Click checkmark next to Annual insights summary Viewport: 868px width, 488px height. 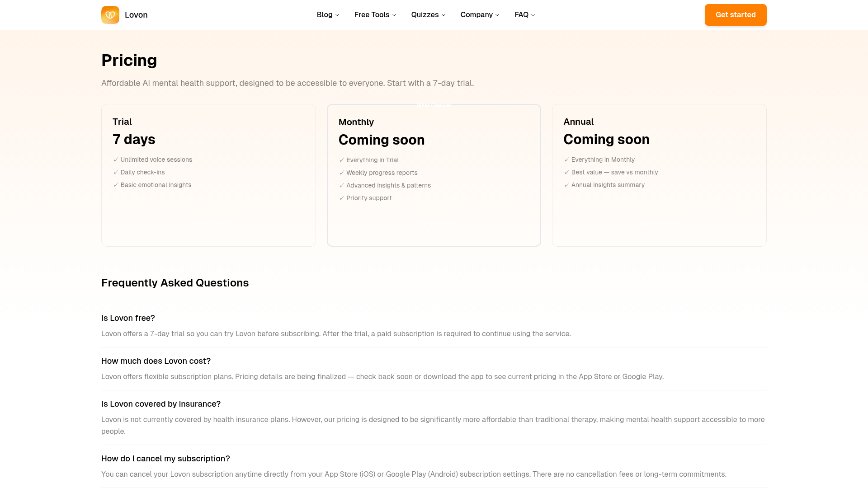566,185
